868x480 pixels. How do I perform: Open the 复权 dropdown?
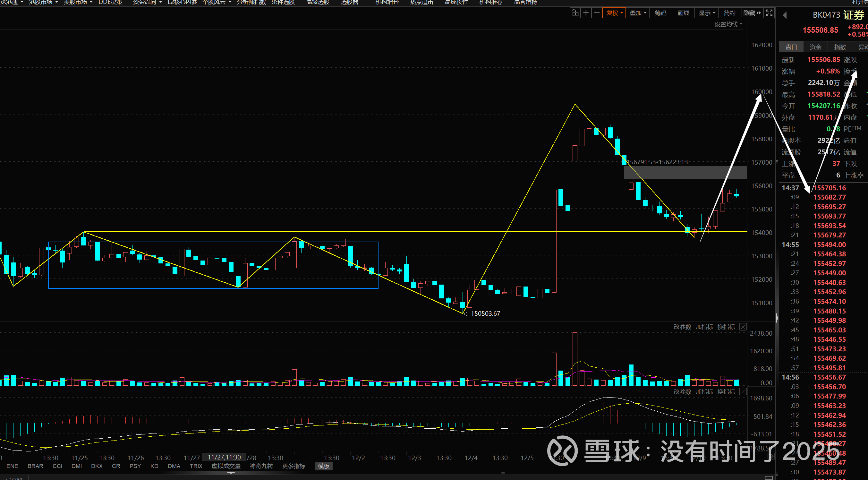[x=614, y=13]
